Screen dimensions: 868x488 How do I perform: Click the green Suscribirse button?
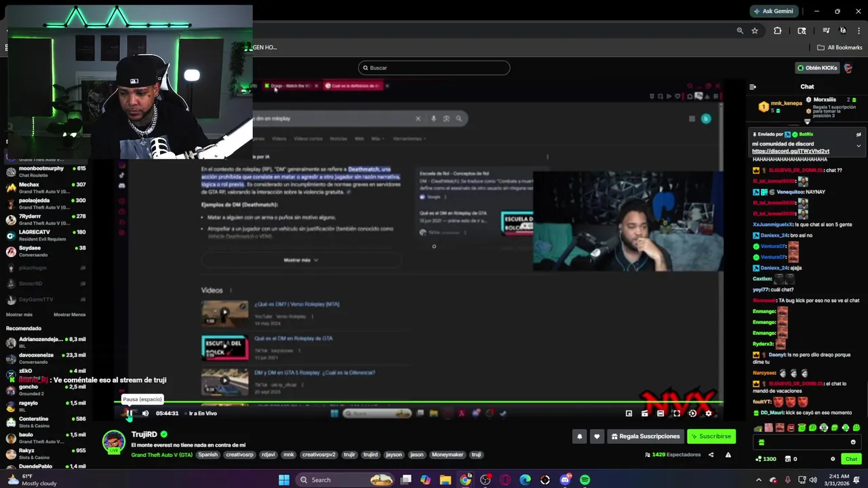711,436
